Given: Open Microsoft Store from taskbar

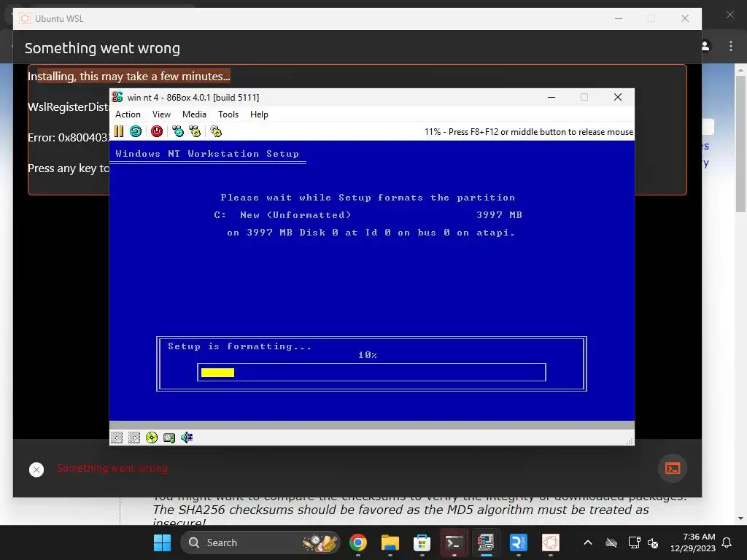Looking at the screenshot, I should 422,542.
